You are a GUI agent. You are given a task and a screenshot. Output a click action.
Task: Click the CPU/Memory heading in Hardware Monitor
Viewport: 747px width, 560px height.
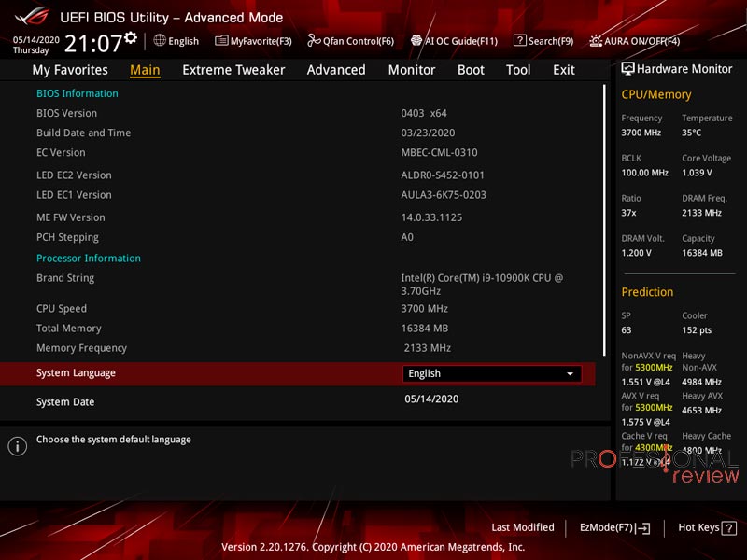[656, 95]
